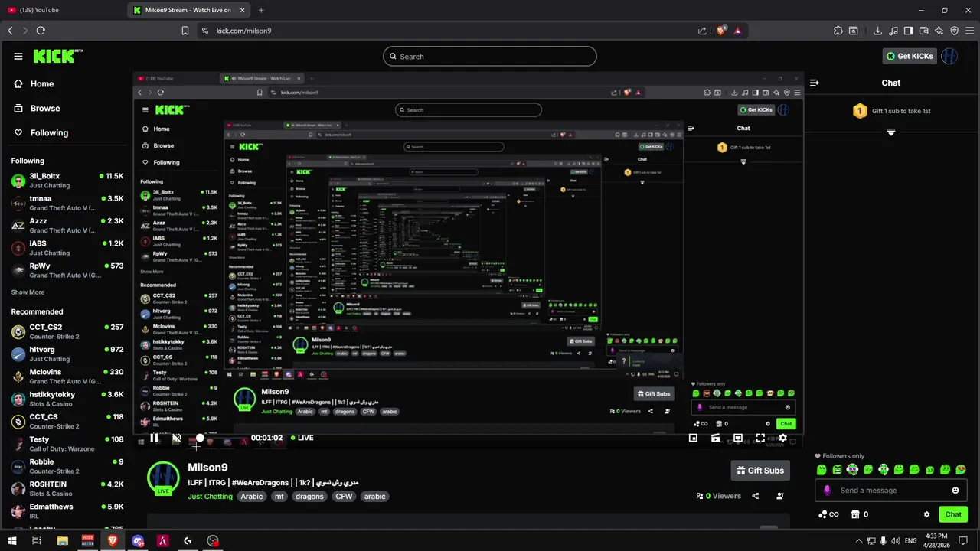Click the KICK logo
Image resolution: width=980 pixels, height=551 pixels.
57,56
